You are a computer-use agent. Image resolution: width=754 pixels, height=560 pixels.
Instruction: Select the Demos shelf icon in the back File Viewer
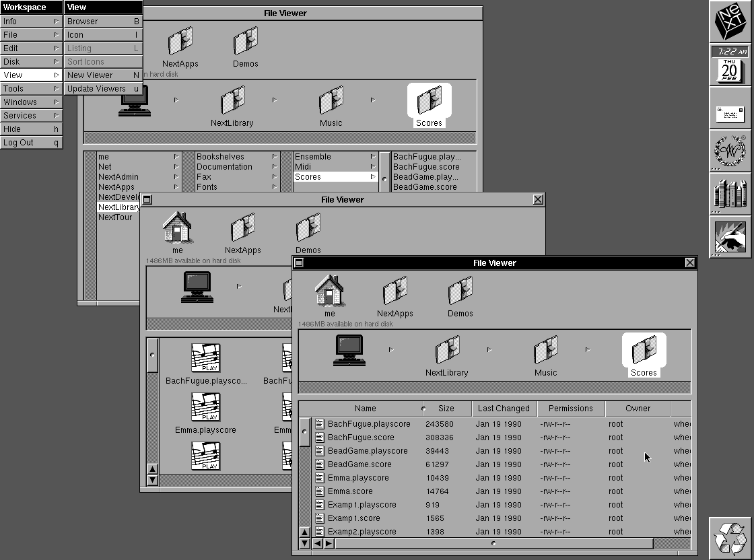[246, 46]
